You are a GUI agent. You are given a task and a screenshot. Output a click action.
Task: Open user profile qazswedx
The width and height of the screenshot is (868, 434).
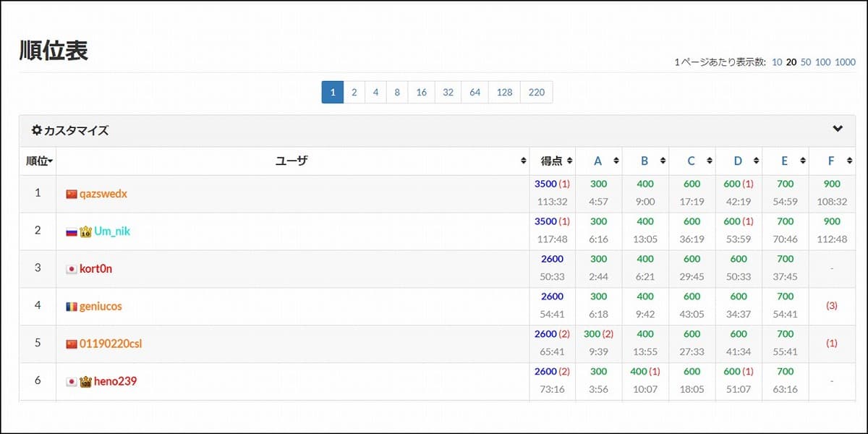(103, 194)
